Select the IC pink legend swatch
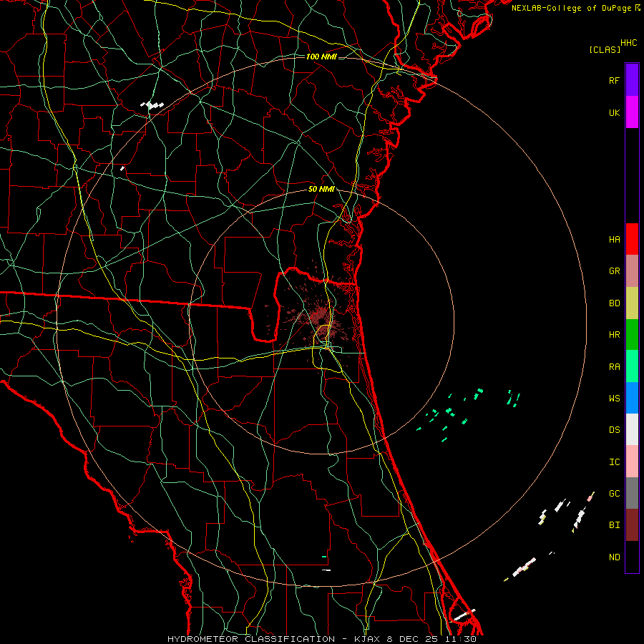Screen dimensions: 644x644 (632, 462)
